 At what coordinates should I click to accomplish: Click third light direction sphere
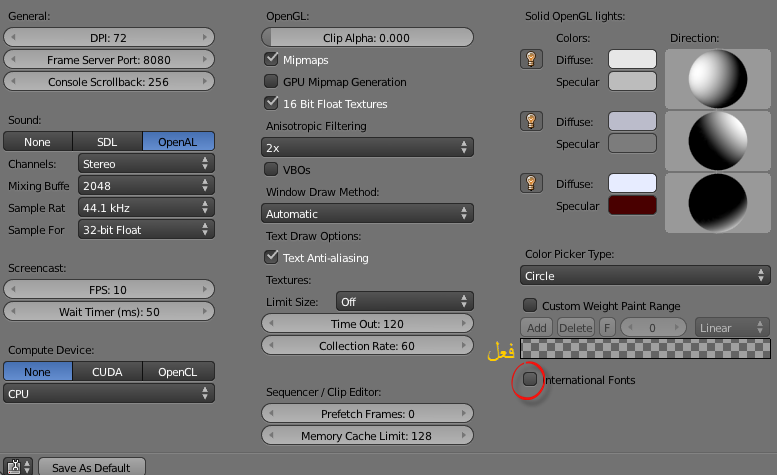pos(718,203)
